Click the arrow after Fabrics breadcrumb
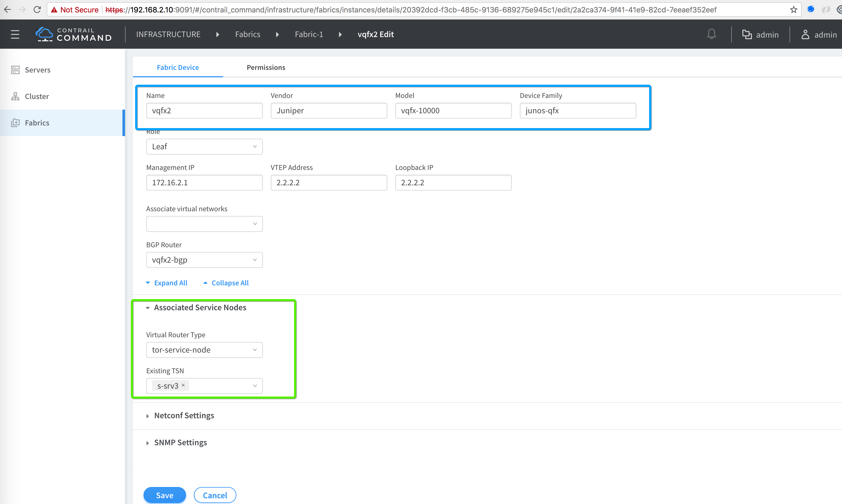 277,34
